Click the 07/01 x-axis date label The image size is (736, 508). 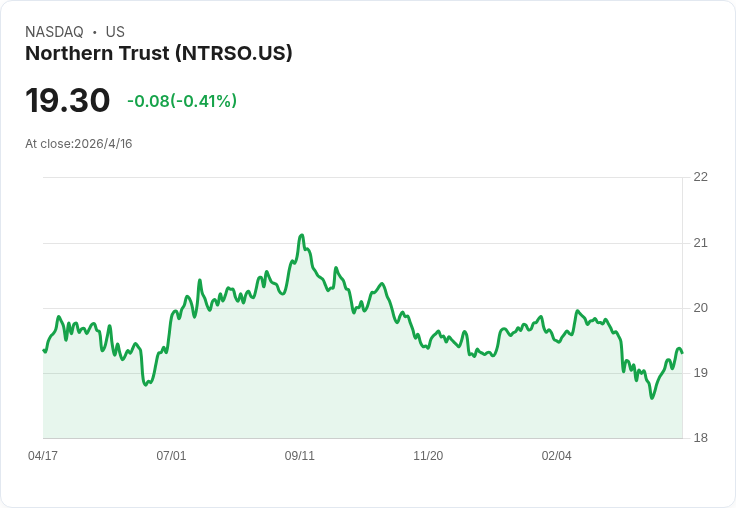point(171,456)
